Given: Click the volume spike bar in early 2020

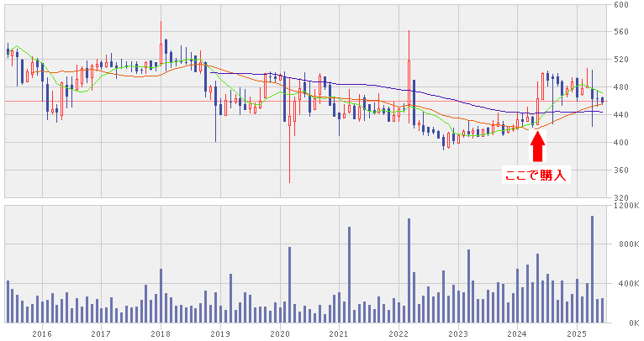Looking at the screenshot, I should [289, 285].
